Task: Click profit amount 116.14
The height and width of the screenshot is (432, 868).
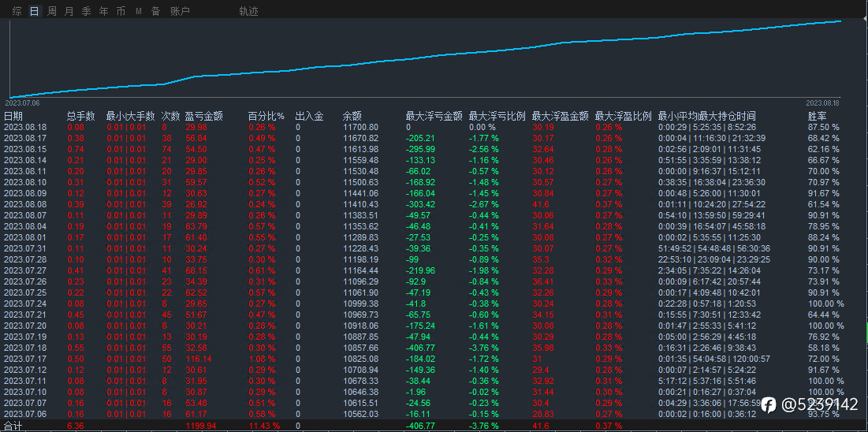Action: pos(198,359)
